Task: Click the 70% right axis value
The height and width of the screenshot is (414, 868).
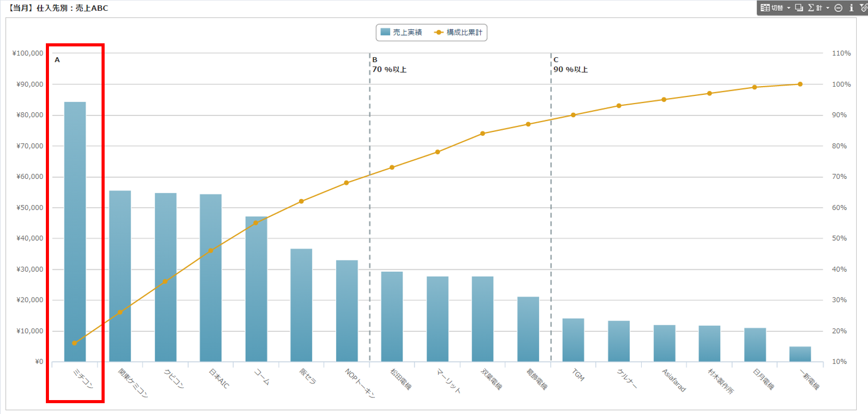Action: (839, 176)
